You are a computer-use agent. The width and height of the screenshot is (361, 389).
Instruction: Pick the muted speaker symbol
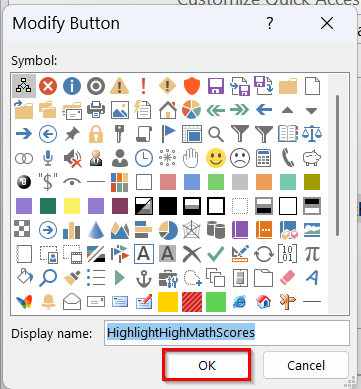[72, 158]
